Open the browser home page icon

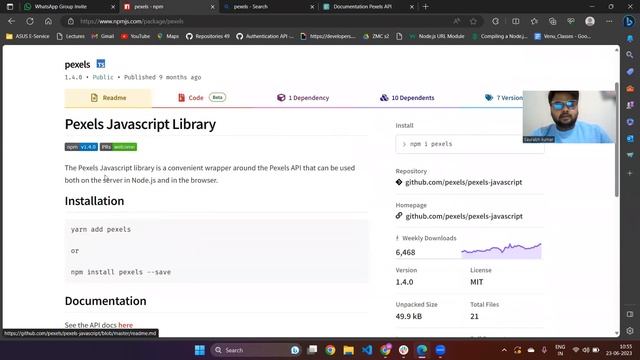coord(48,21)
